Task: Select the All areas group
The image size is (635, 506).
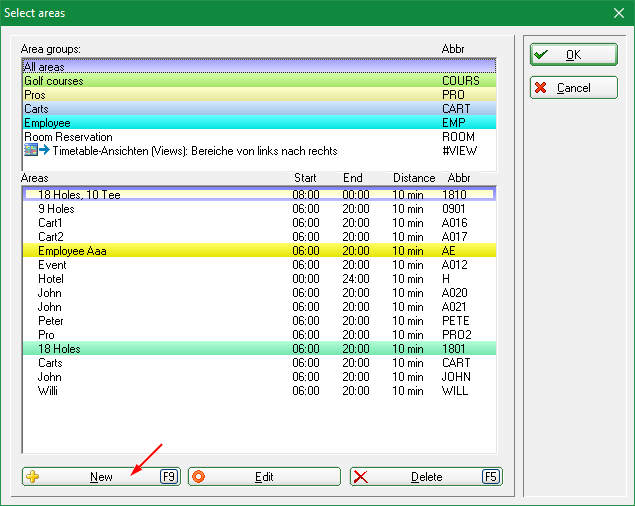Action: click(259, 66)
